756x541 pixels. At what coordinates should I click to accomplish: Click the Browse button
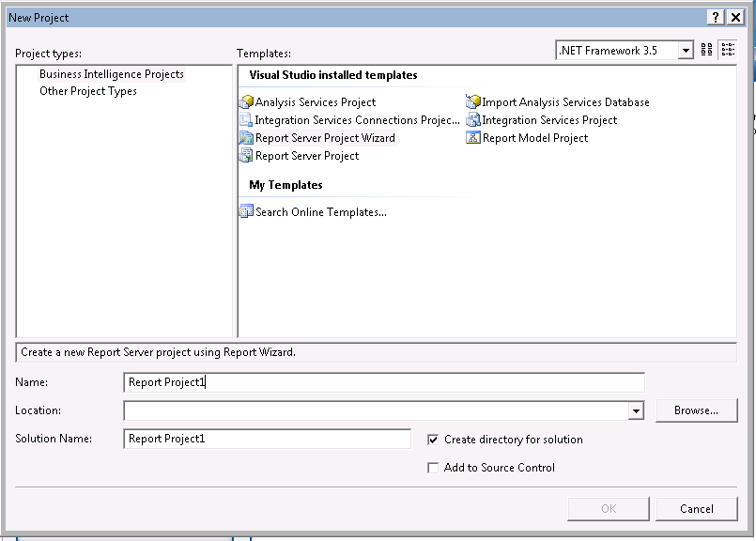pyautogui.click(x=696, y=410)
